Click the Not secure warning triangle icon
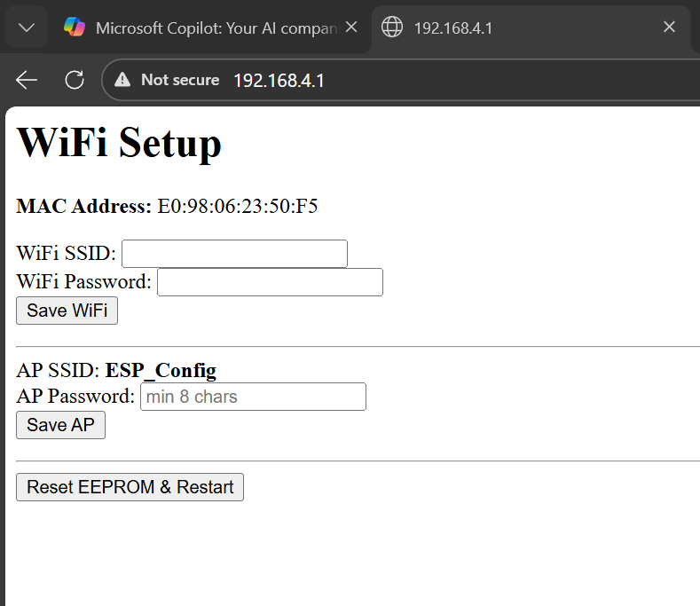 coord(122,80)
